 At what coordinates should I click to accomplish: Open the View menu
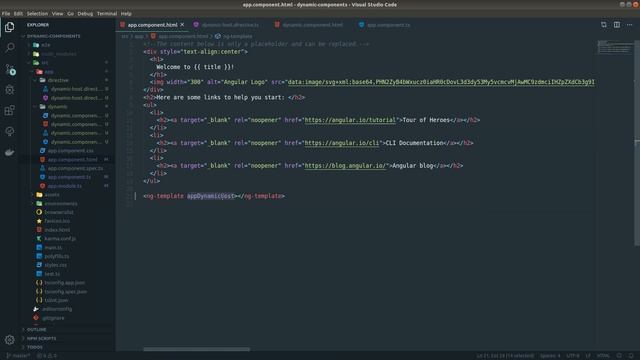pos(58,13)
